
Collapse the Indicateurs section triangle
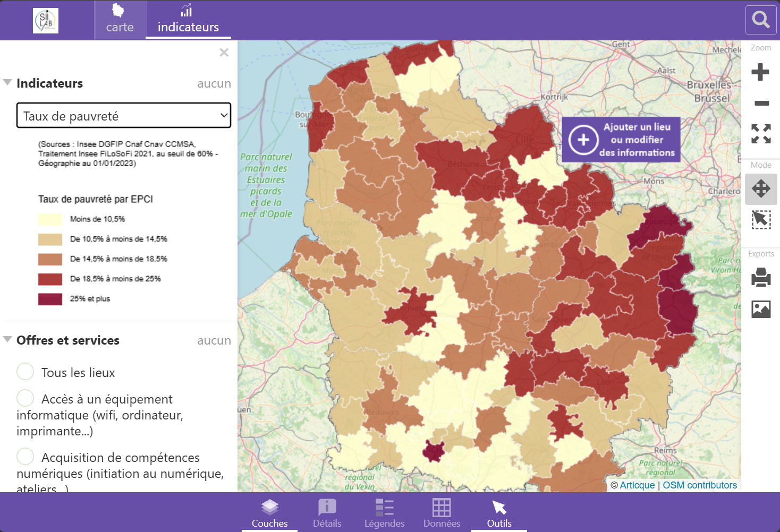click(7, 82)
